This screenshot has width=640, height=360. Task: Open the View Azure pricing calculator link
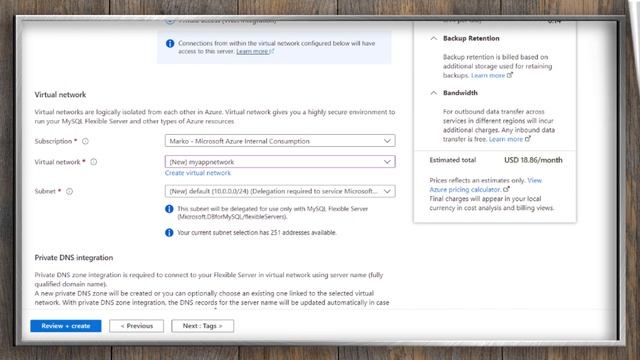pos(486,185)
